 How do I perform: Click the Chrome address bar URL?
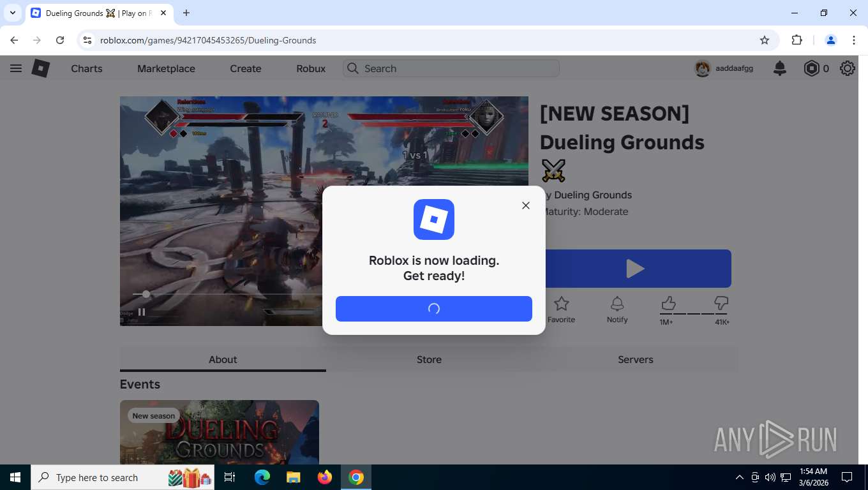pos(208,40)
